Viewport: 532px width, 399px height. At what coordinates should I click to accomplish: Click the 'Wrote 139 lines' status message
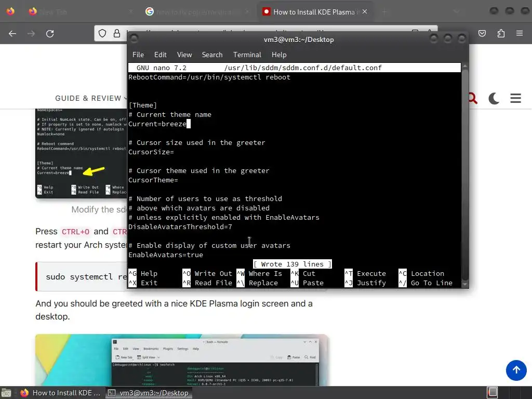pos(292,264)
